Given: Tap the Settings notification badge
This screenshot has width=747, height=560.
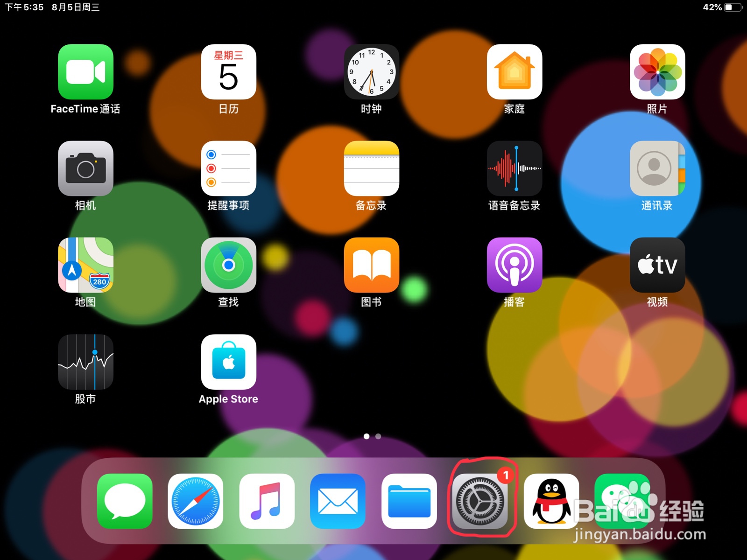Looking at the screenshot, I should [x=506, y=475].
